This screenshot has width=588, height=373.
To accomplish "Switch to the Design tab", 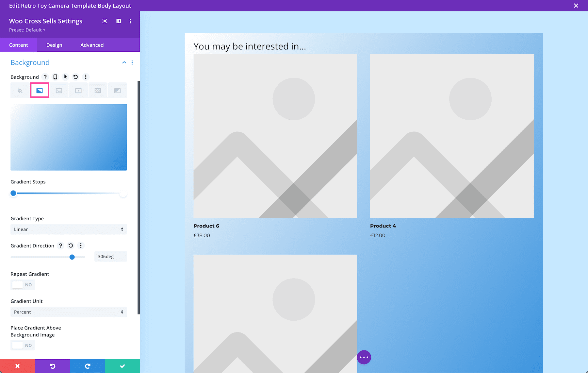I will 54,45.
